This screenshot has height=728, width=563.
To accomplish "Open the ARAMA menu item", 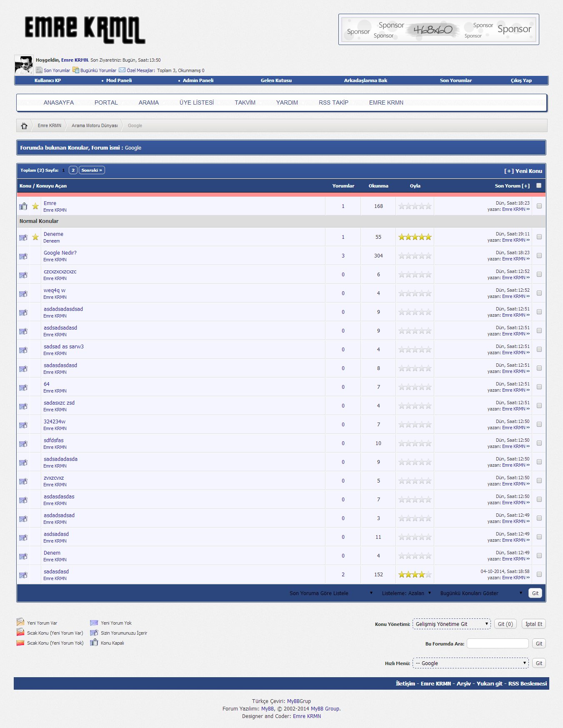I will point(149,103).
